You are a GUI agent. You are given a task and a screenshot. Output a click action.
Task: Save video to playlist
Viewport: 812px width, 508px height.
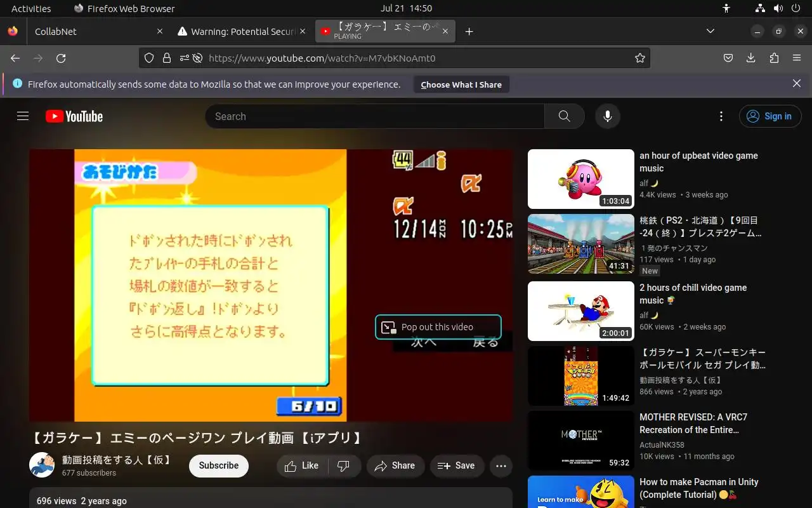click(x=457, y=466)
